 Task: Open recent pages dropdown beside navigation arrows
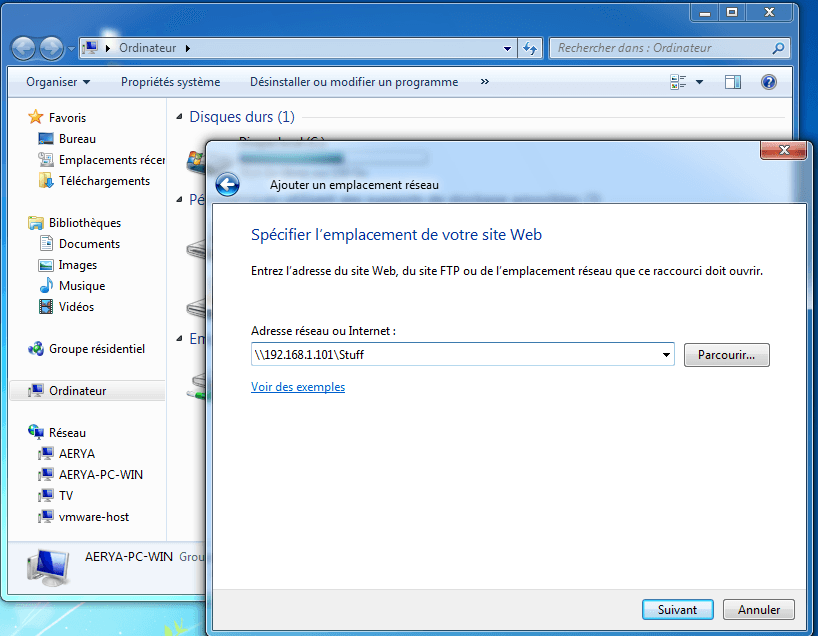[71, 49]
